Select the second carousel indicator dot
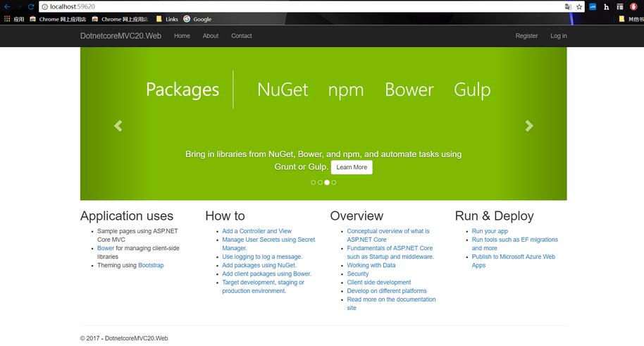644x346 pixels. [320, 183]
